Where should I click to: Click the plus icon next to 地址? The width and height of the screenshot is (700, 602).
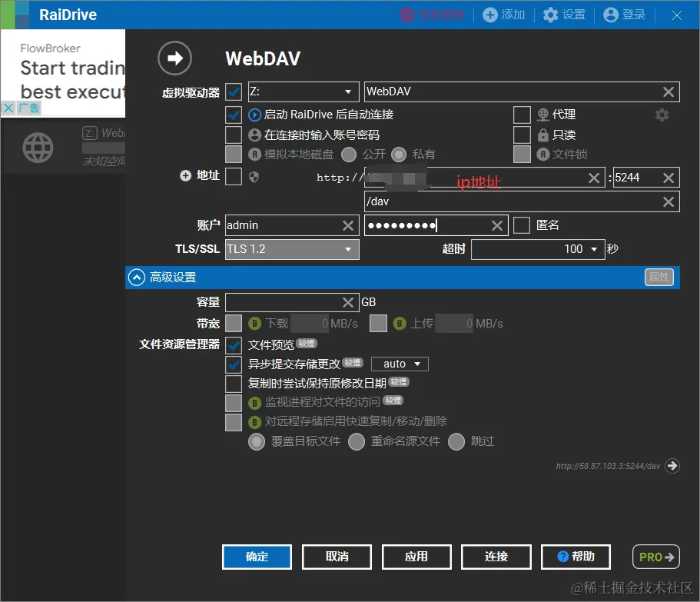(185, 175)
